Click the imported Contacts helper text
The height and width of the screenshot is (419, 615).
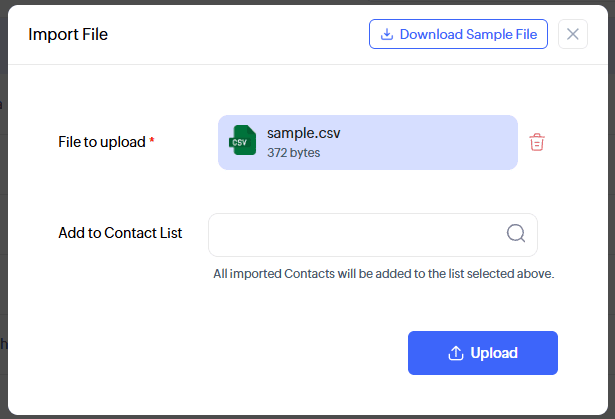pos(383,273)
